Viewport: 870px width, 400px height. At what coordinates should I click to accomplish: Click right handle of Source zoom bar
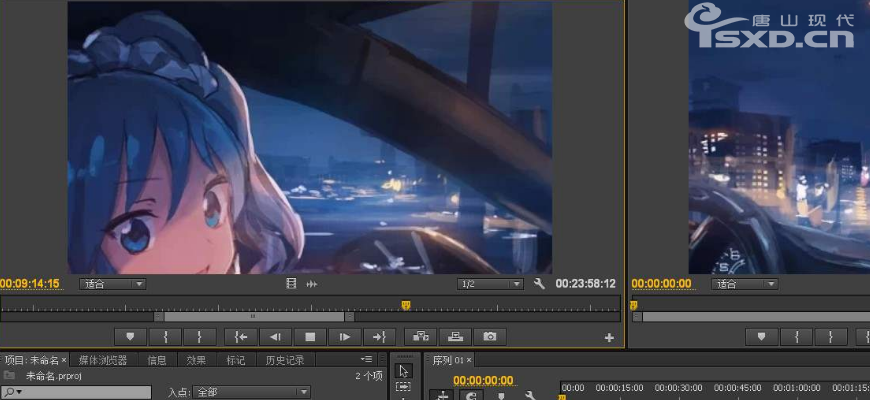point(350,317)
